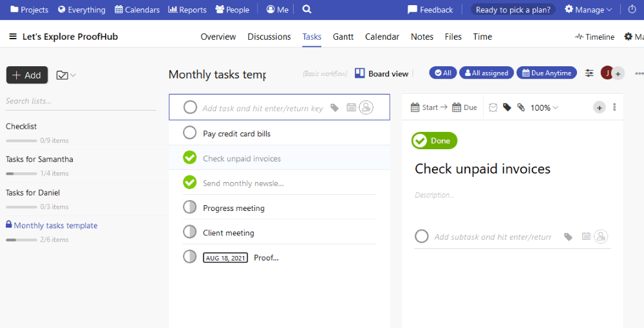
Task: Open Everything in top navigation
Action: click(82, 10)
